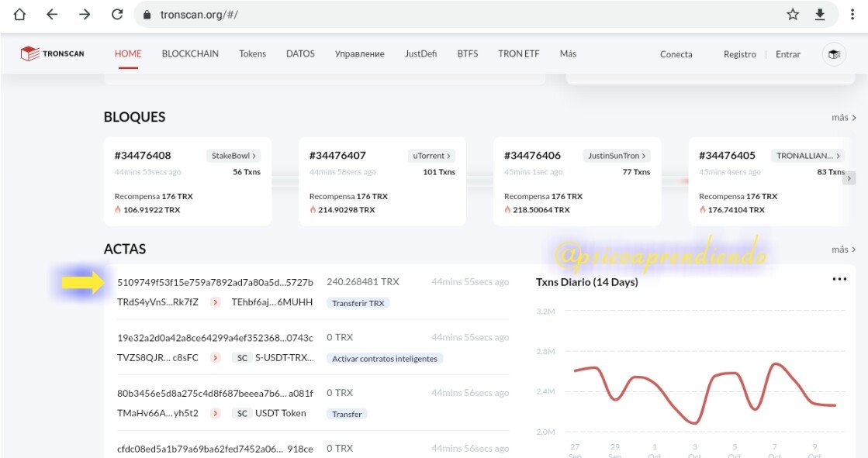Click the Activar contratos inteligentes tag
Viewport: 868px width, 458px height.
pyautogui.click(x=385, y=359)
